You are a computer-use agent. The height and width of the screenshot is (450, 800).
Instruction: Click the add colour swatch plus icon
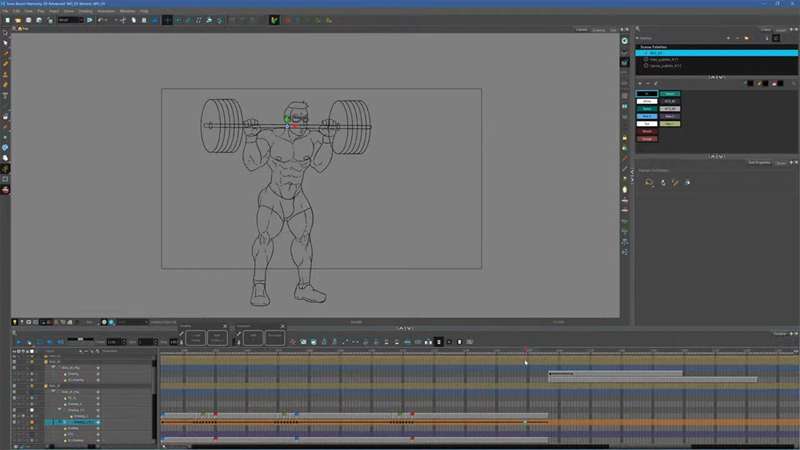click(x=640, y=84)
